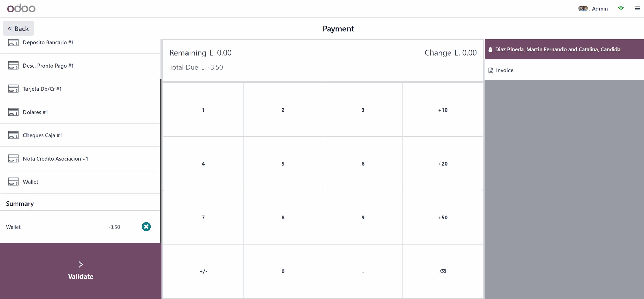Open the hamburger menu

pos(637,9)
